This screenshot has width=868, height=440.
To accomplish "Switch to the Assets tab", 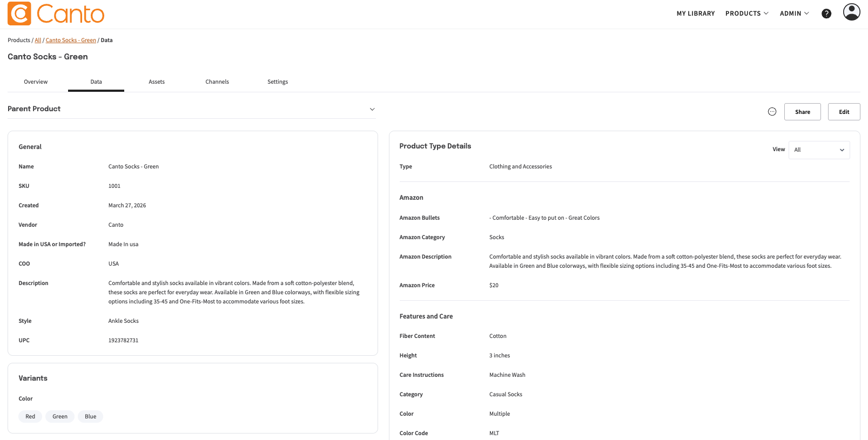I will coord(157,82).
